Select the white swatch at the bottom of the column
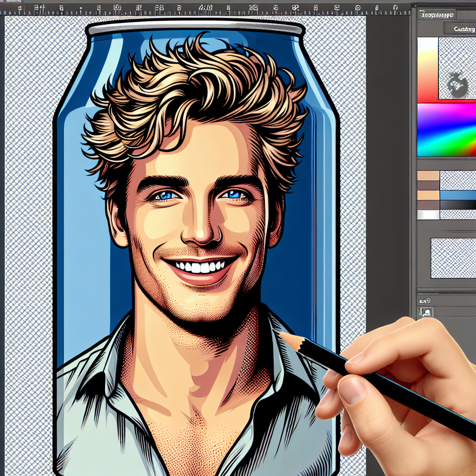The image size is (476, 476). (428, 215)
